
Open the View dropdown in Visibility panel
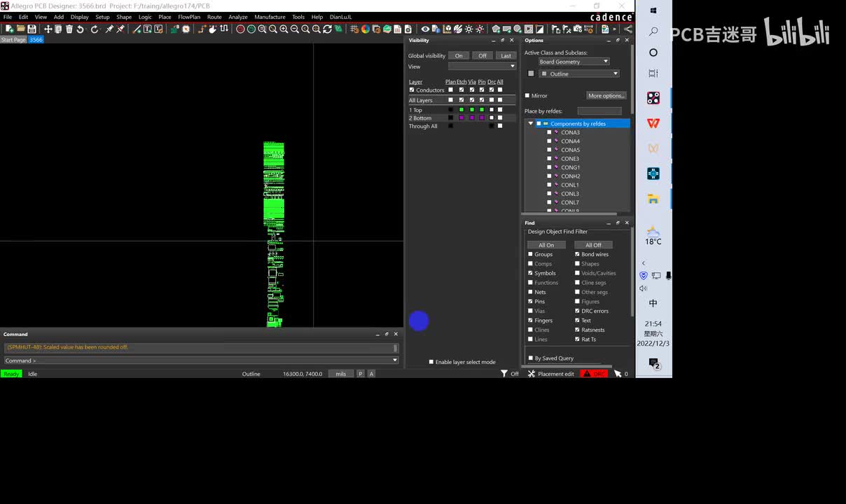[482, 66]
